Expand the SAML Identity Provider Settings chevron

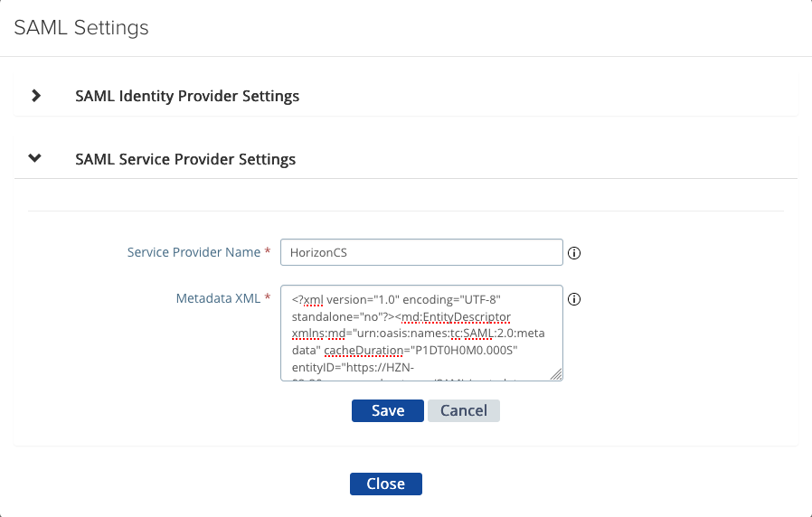click(x=36, y=96)
